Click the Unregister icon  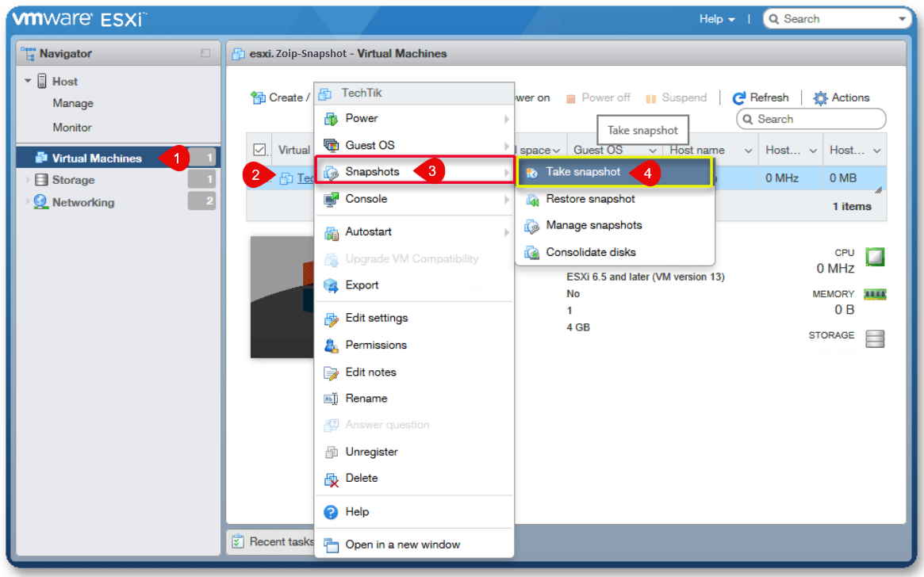[332, 453]
